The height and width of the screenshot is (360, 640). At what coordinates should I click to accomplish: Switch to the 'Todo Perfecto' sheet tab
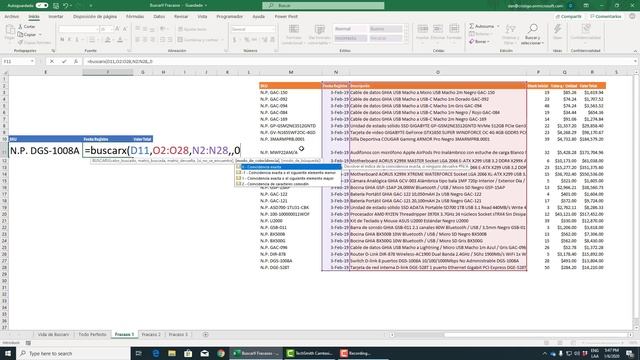92,334
